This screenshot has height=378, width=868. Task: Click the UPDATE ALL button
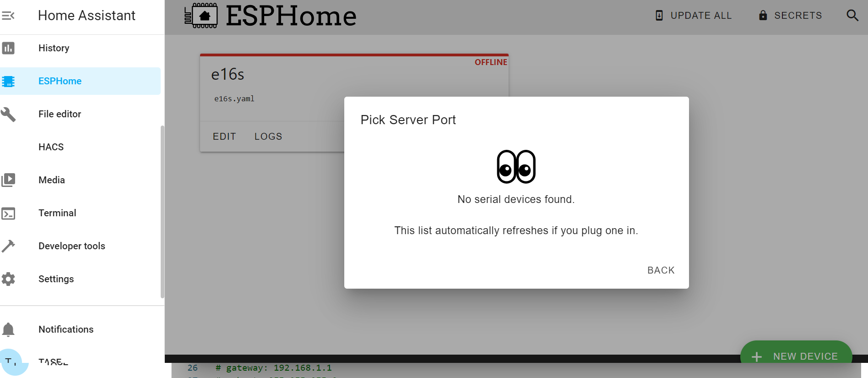(694, 16)
